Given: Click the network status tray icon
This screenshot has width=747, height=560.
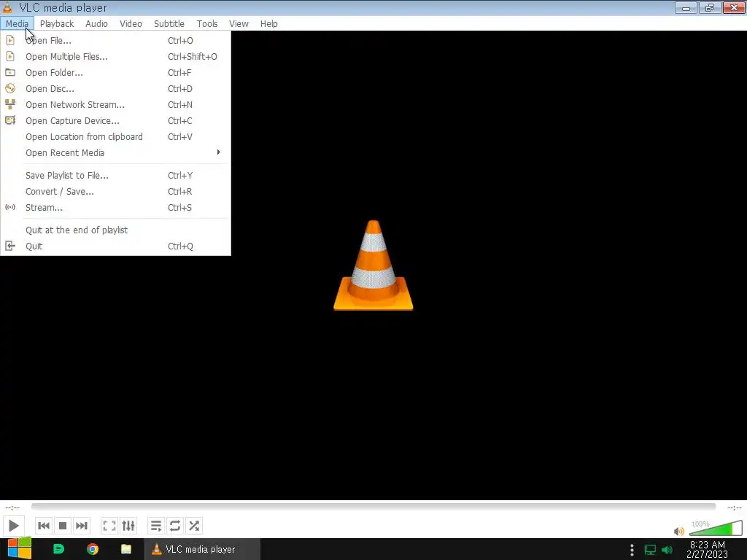Looking at the screenshot, I should click(x=650, y=550).
